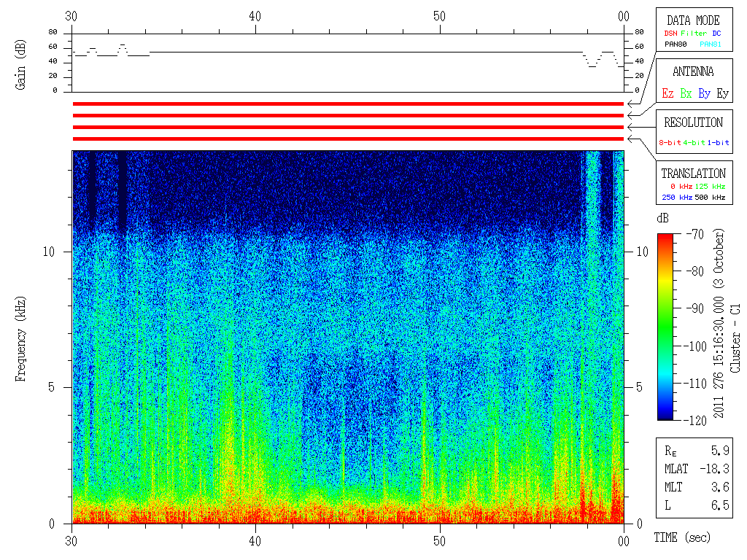Select the blue By antenna label
Screen dimensions: 747x560
click(704, 94)
